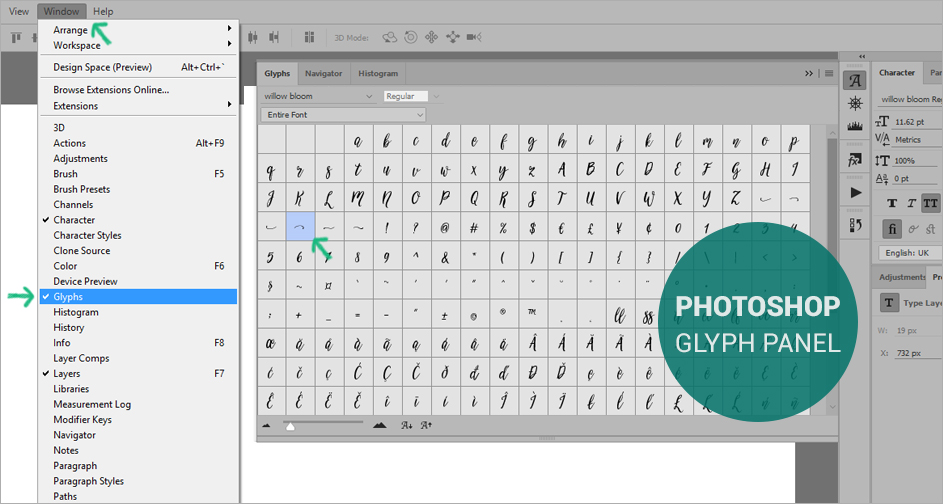Click the font size 11.62 pt field
This screenshot has height=504, width=943.
(917, 122)
